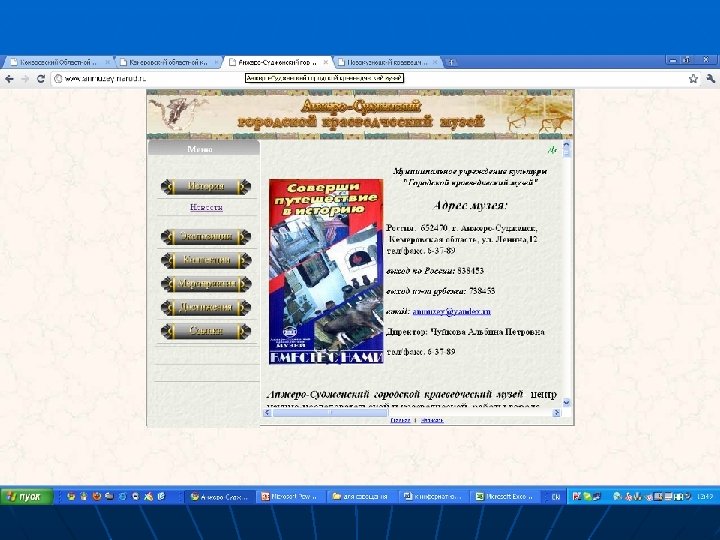Click the horizontal scrollbar right arrow
The width and height of the screenshot is (720, 540).
pos(557,413)
